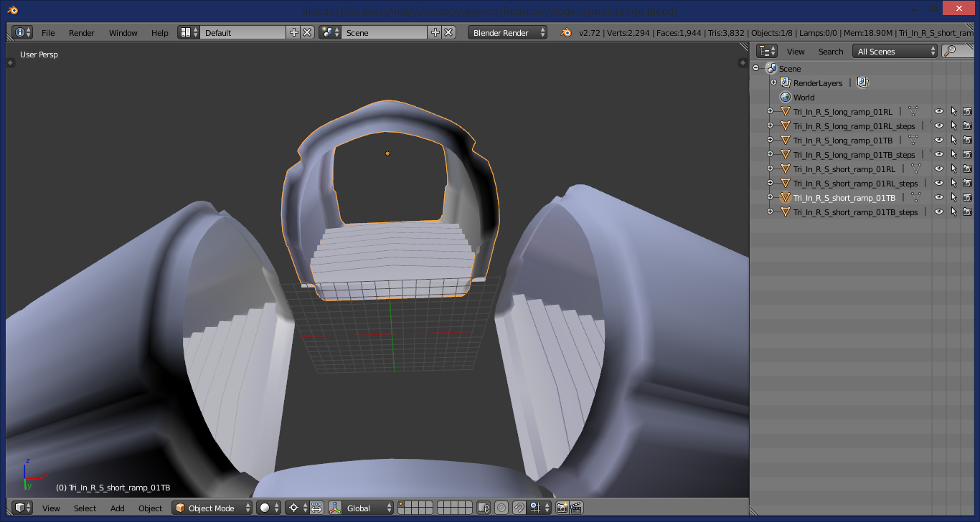Click the add new scene plus icon
The image size is (980, 522).
435,32
